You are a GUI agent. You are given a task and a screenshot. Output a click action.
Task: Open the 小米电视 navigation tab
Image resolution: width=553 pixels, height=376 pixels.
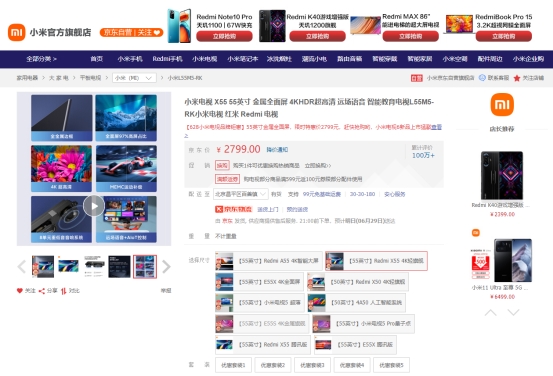pyautogui.click(x=205, y=59)
